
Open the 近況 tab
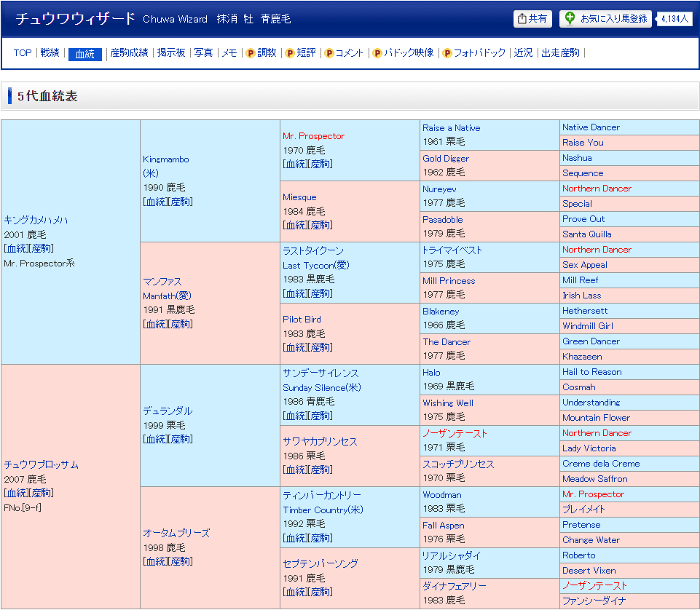(523, 52)
